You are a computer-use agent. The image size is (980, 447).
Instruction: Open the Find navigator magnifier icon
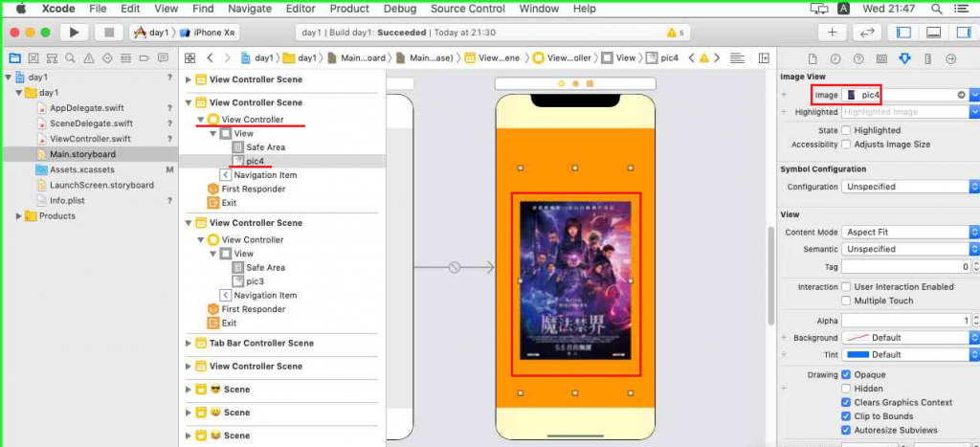(71, 58)
